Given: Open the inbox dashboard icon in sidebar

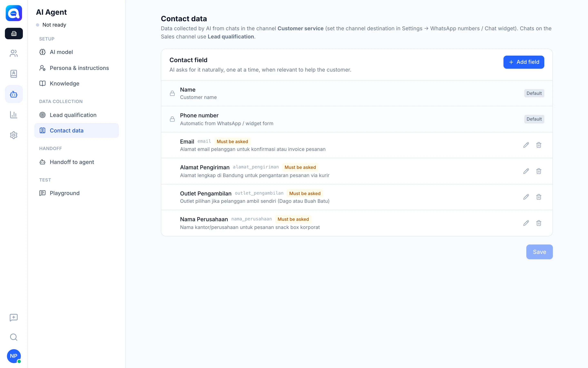Looking at the screenshot, I should [14, 34].
